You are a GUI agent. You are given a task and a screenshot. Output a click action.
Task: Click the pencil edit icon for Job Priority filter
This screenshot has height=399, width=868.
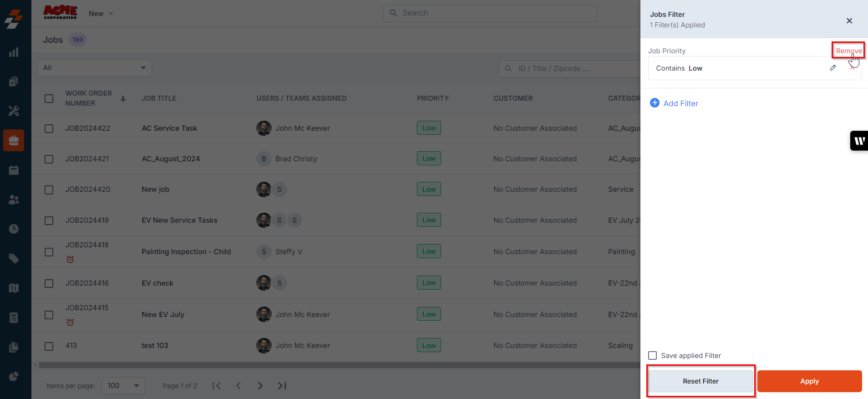pos(832,68)
